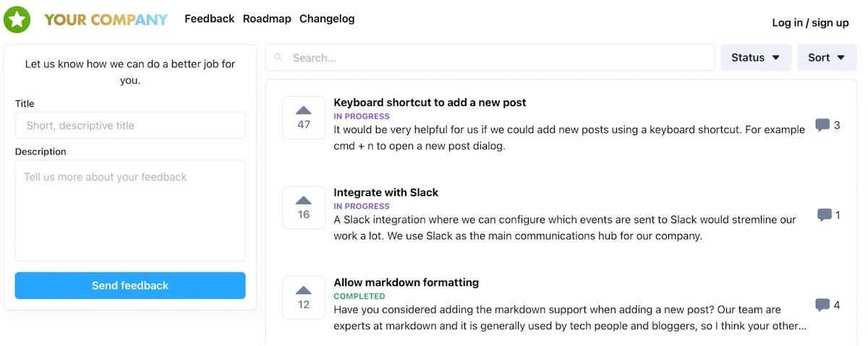
Task: Upvote the Allow markdown formatting post
Action: tap(304, 297)
